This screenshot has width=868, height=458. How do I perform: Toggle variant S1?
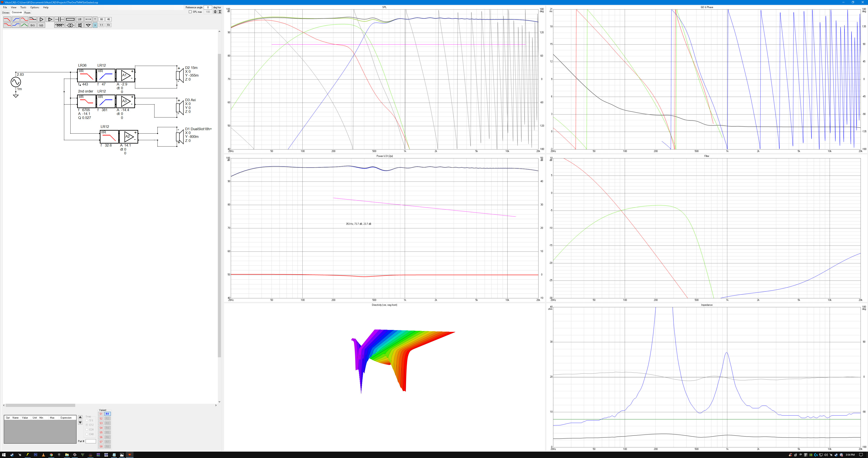point(101,414)
